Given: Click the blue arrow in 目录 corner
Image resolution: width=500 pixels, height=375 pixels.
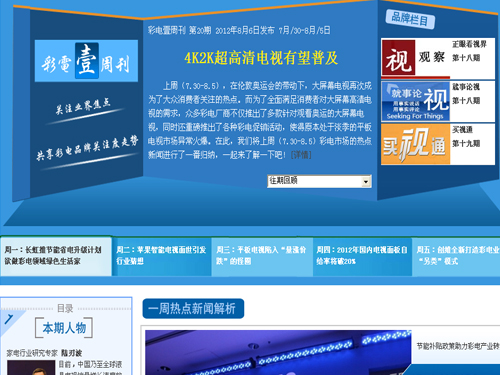Looking at the screenshot, I should click(9, 319).
